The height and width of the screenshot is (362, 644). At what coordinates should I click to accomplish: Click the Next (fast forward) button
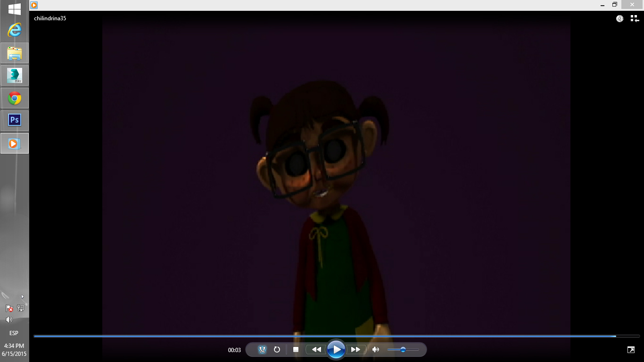click(x=356, y=349)
